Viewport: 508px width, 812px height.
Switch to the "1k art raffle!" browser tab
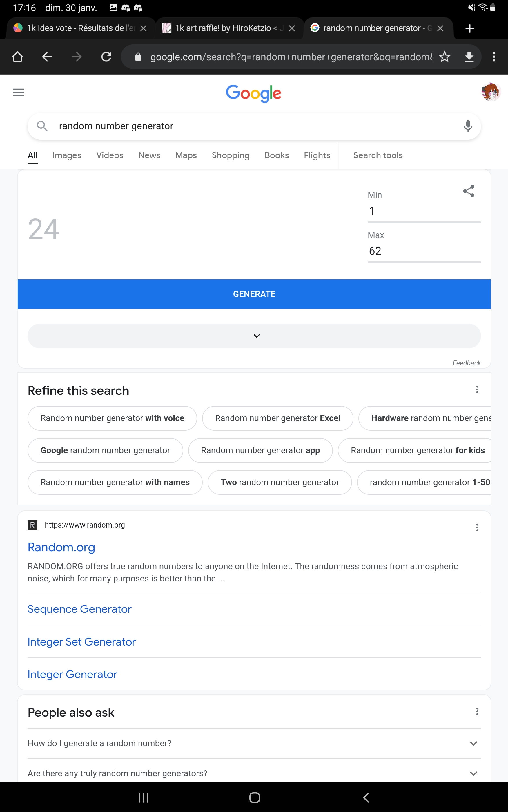(x=223, y=28)
